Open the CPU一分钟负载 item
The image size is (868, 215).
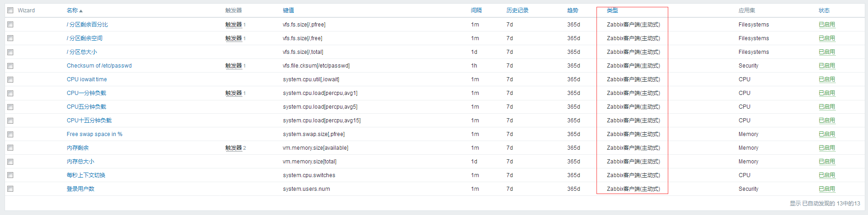tap(86, 93)
